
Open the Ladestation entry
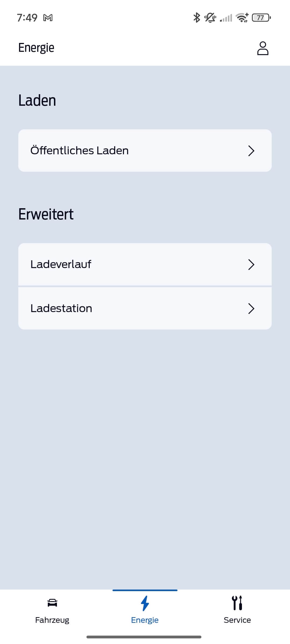pyautogui.click(x=61, y=308)
